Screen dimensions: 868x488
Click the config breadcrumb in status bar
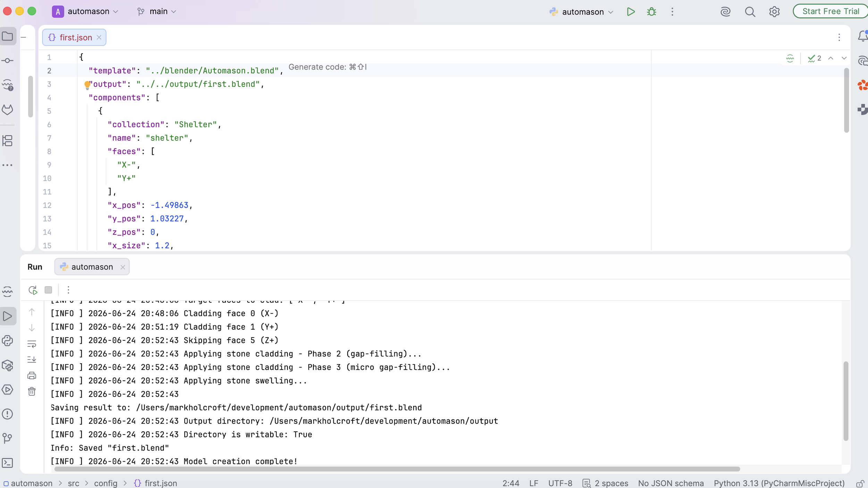(x=106, y=483)
